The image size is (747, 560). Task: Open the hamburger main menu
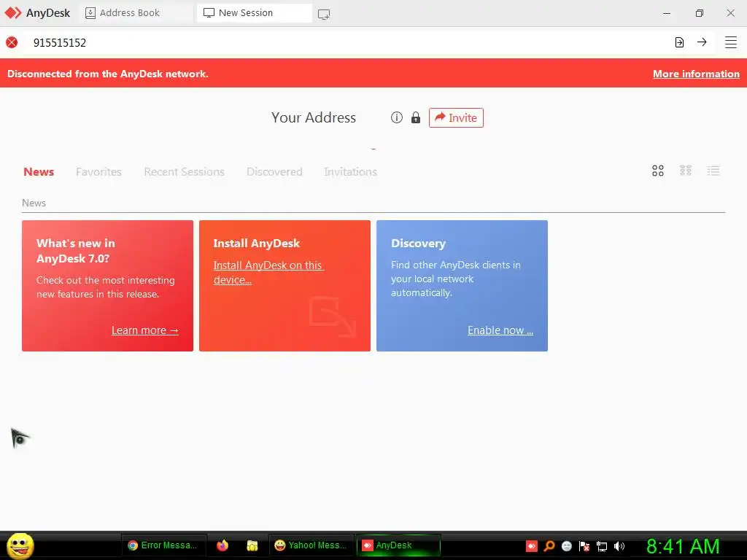tap(731, 42)
